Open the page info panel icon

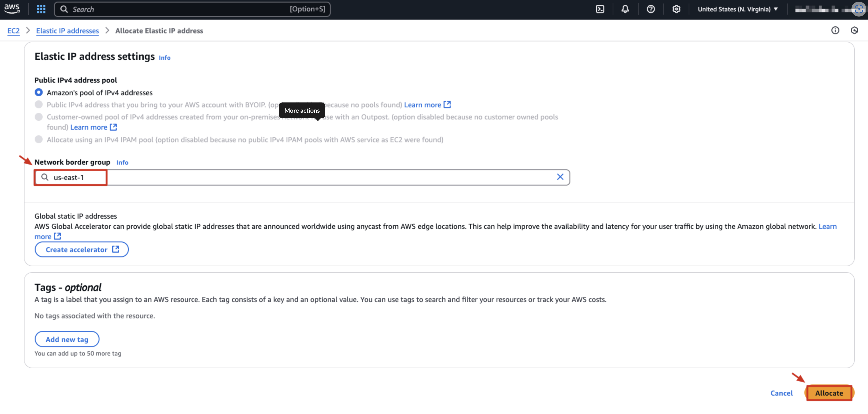pos(835,31)
